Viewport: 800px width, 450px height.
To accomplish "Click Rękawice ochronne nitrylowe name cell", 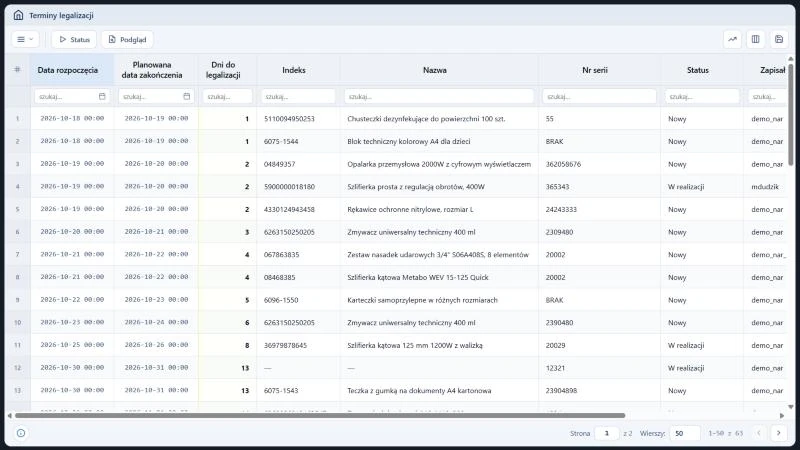I will tap(439, 209).
